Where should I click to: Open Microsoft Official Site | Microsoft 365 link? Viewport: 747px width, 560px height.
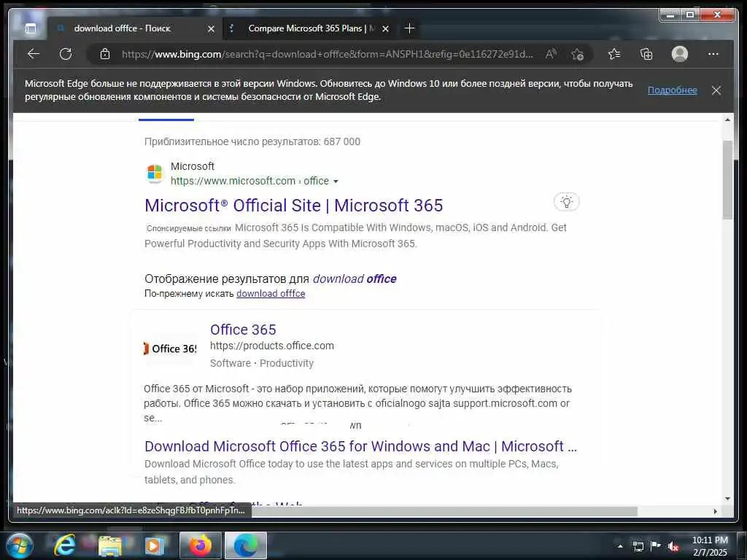coord(293,205)
